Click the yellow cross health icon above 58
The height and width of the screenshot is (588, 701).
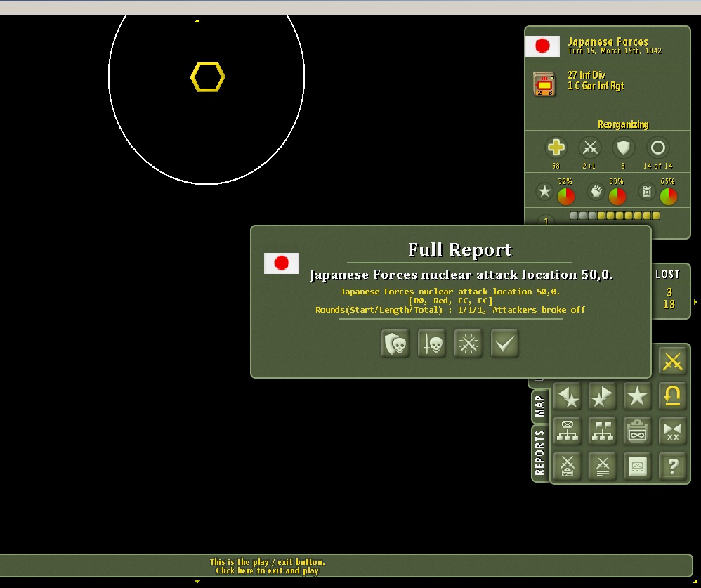click(556, 148)
